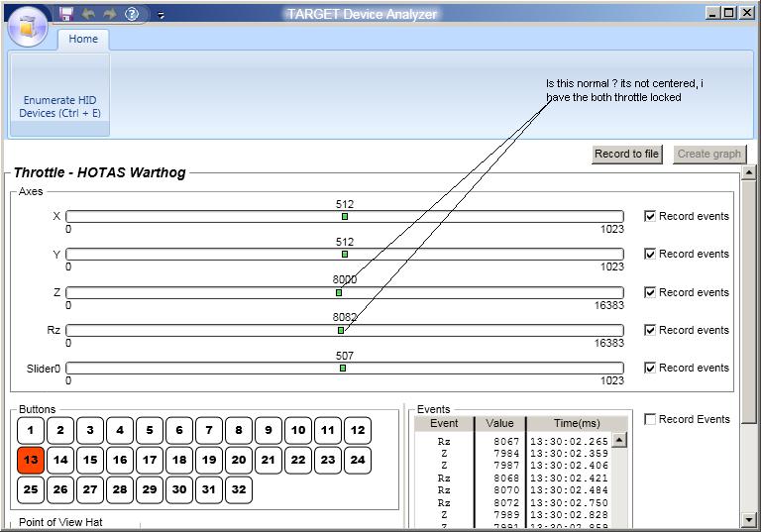Switch to the Home ribbon tab
This screenshot has height=532, width=761.
tap(83, 39)
